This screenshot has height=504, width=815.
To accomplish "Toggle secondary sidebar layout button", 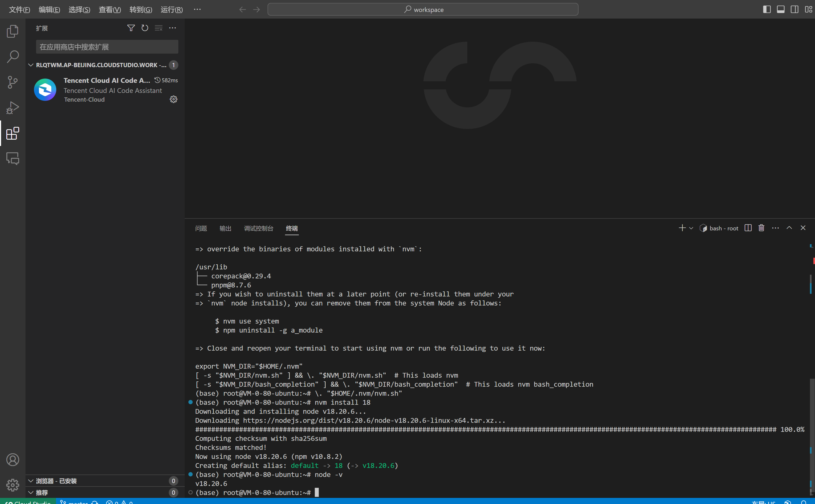I will click(x=794, y=9).
